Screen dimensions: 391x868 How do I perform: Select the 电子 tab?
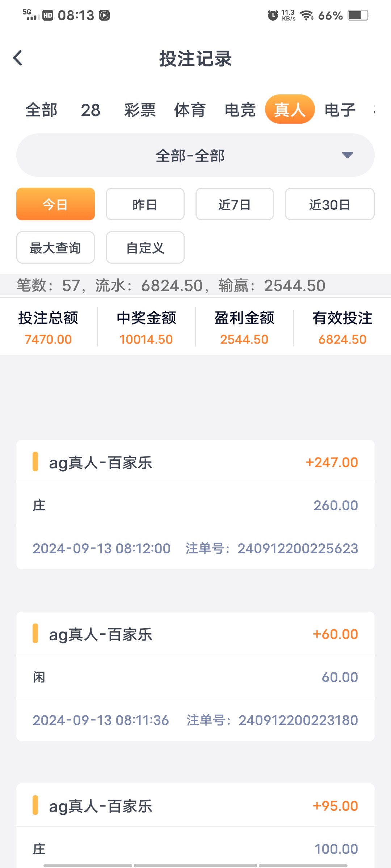coord(340,110)
